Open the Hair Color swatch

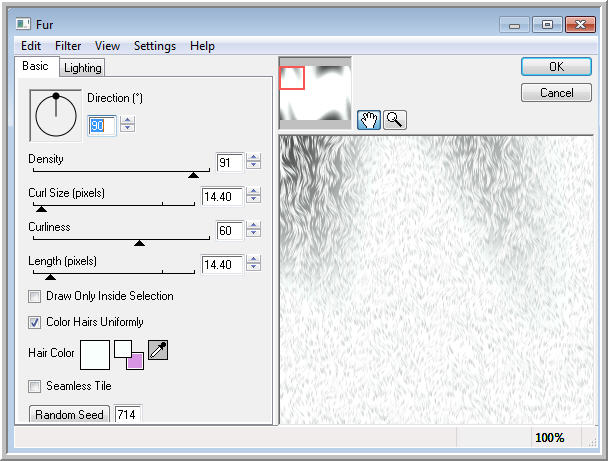tap(95, 355)
